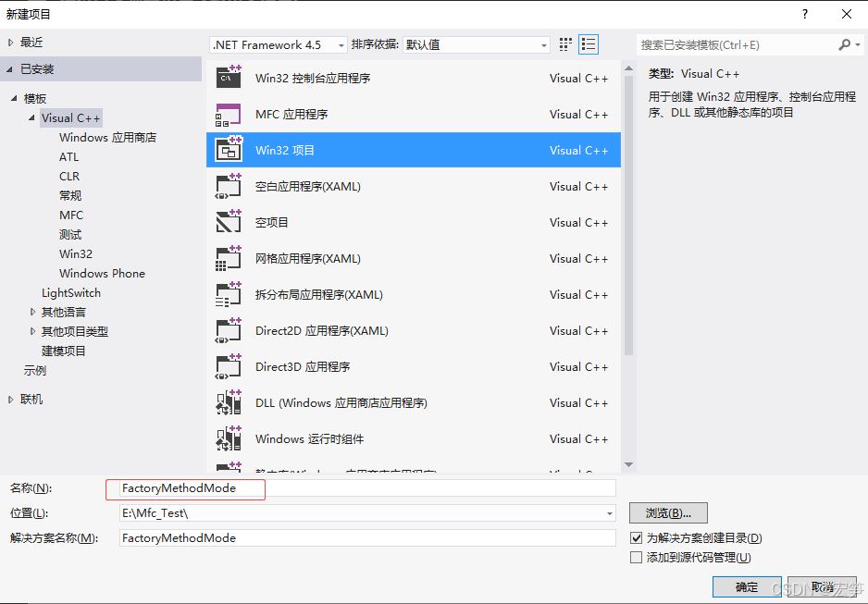Viewport: 868px width, 604px height.
Task: Click the 取消 button
Action: click(822, 586)
